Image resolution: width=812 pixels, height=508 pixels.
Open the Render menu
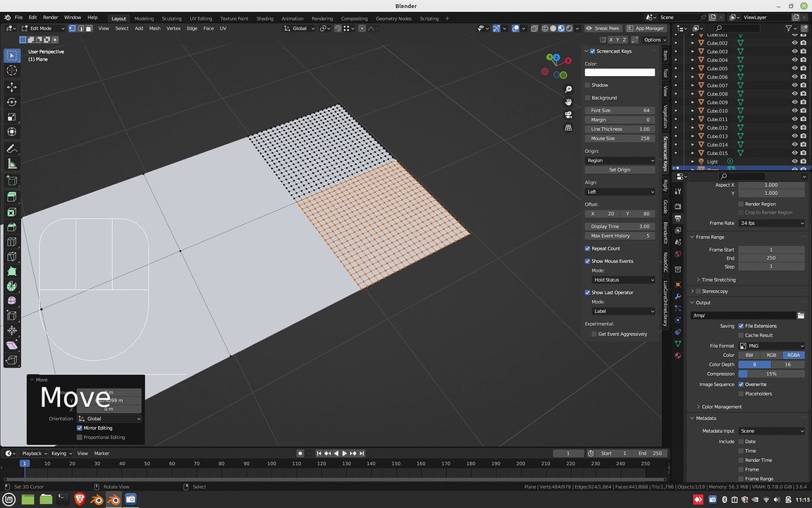50,18
